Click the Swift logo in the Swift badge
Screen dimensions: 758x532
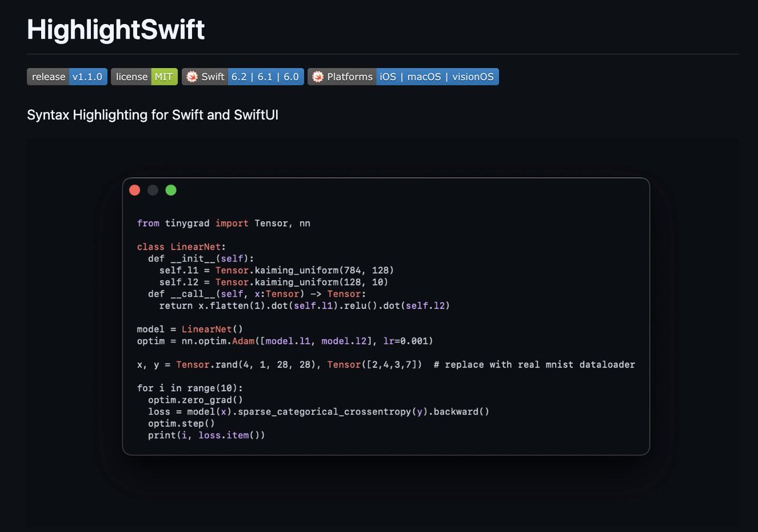point(191,76)
